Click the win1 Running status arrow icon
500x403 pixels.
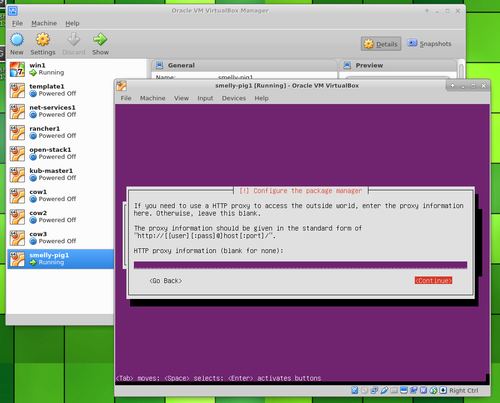(x=33, y=73)
